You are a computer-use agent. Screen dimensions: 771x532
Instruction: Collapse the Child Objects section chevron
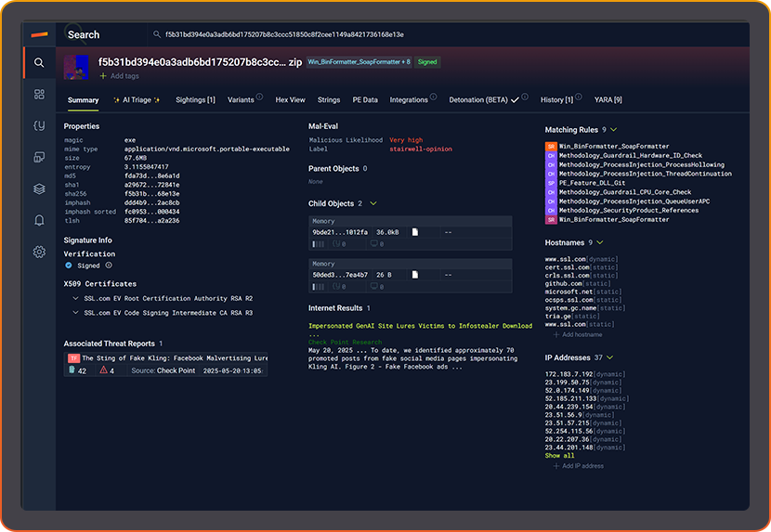coord(373,203)
